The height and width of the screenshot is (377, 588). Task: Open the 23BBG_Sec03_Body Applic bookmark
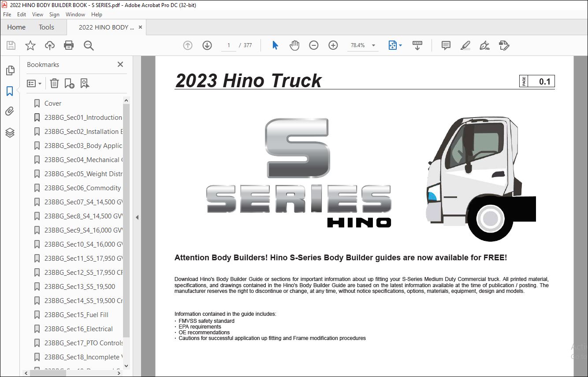[83, 146]
